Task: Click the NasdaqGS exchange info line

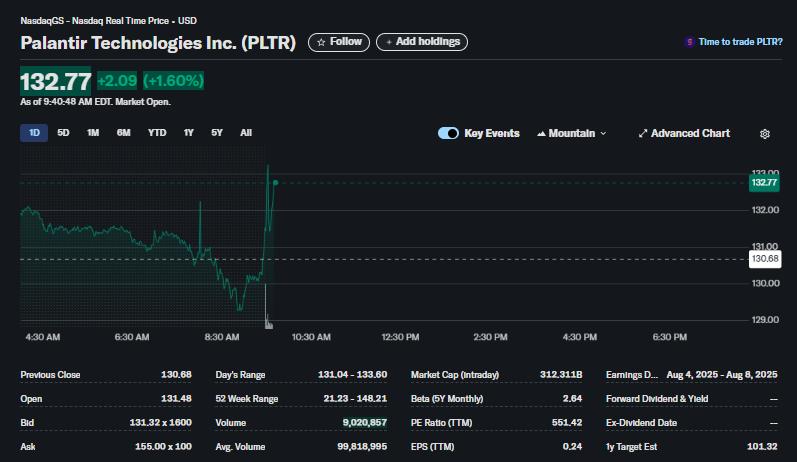Action: pyautogui.click(x=108, y=21)
